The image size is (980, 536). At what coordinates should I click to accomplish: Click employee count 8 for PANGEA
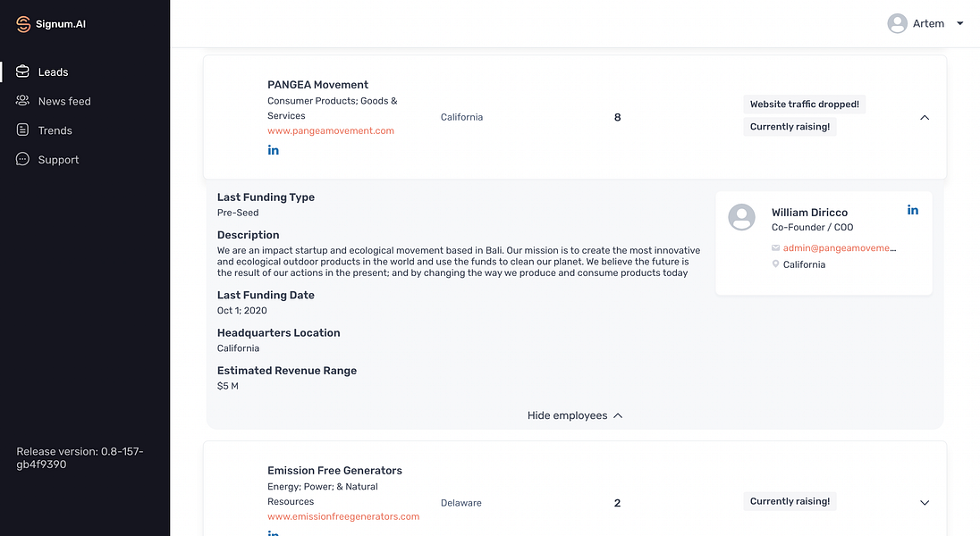618,117
